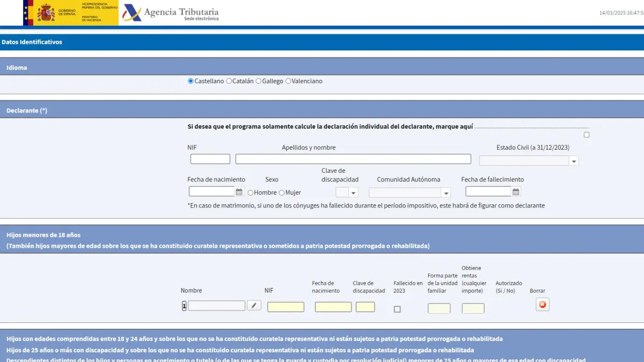
Task: Select Hombre as sex
Action: coord(251,193)
